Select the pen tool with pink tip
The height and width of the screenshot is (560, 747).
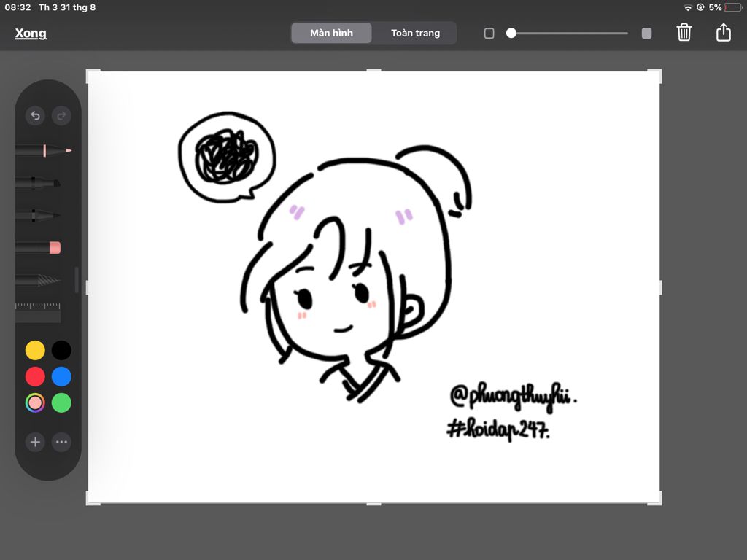click(x=43, y=151)
